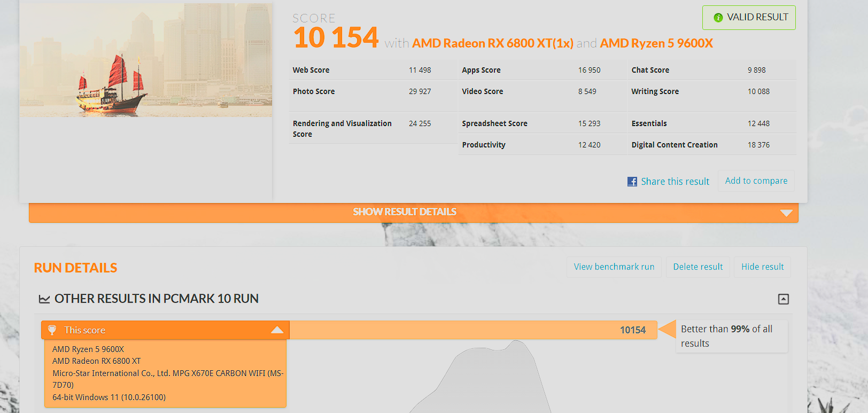Click the PCMark 10 junk boat thumbnail
This screenshot has height=413, width=868.
pos(146,60)
